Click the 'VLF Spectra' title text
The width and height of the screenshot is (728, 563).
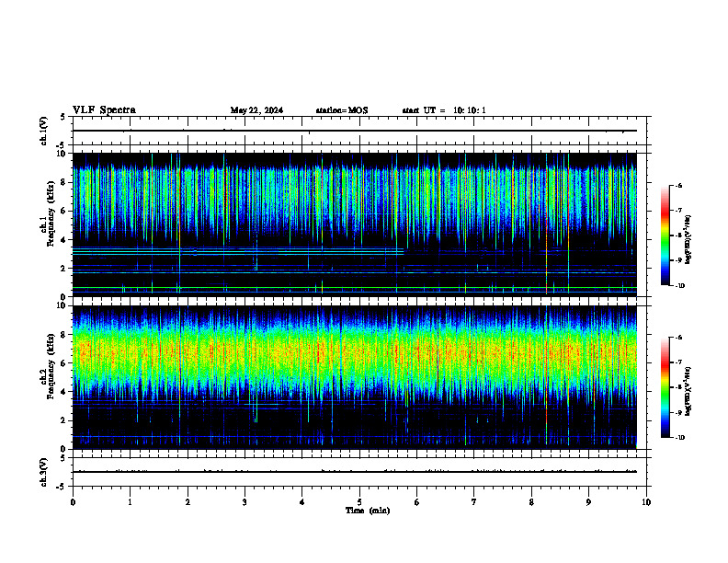[104, 110]
